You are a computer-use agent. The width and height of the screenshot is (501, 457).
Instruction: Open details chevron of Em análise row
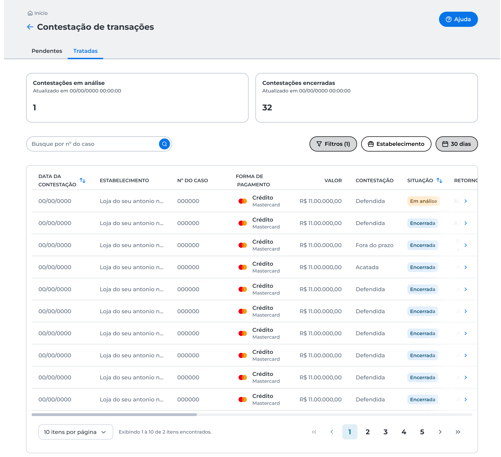coord(466,201)
